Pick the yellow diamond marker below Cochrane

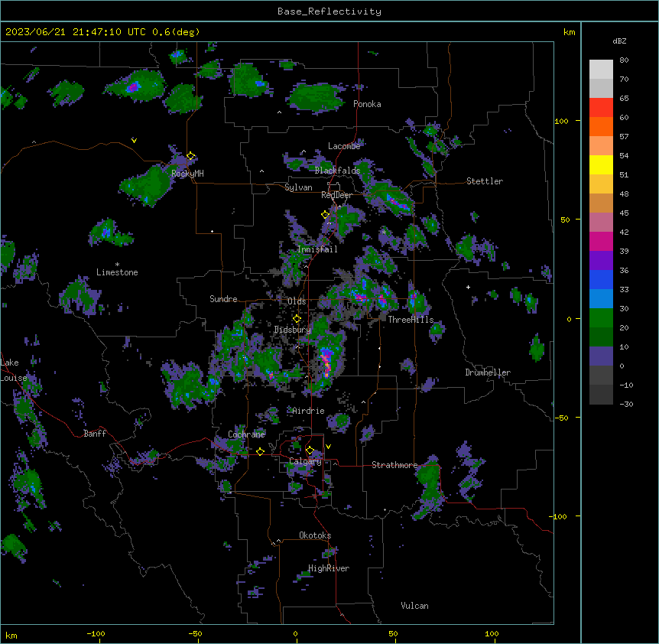point(260,451)
